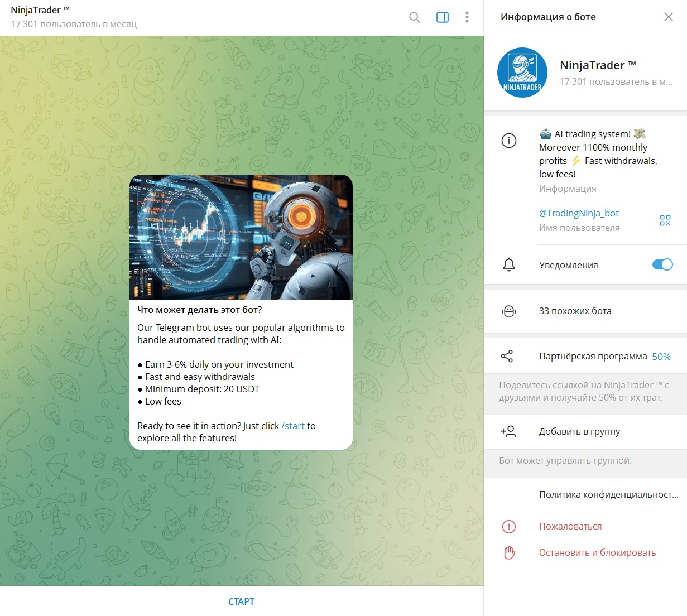This screenshot has width=687, height=616.
Task: Open search in chat header
Action: [x=415, y=17]
